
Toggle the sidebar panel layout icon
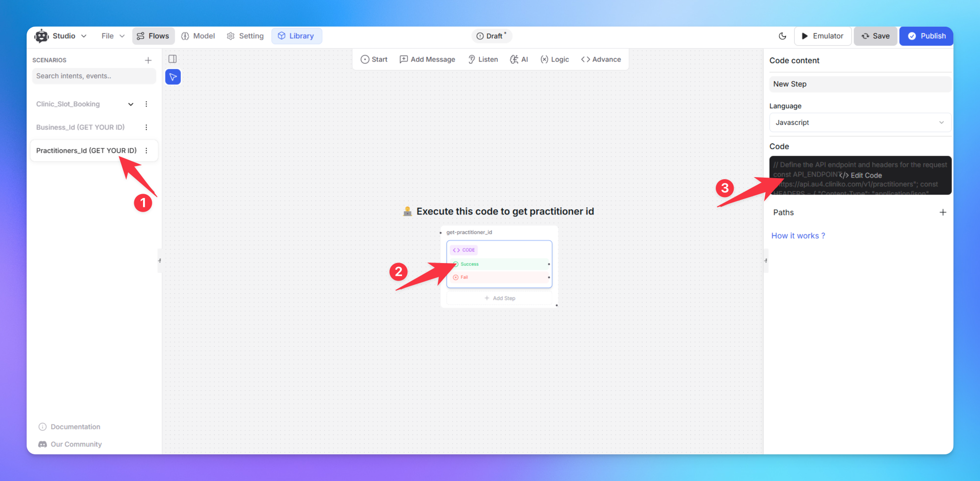(172, 59)
